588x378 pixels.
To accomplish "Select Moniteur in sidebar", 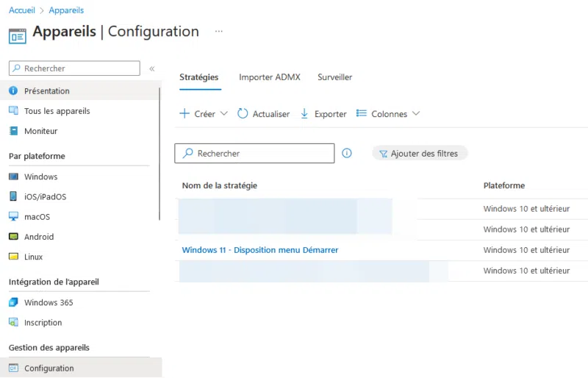I will point(79,131).
